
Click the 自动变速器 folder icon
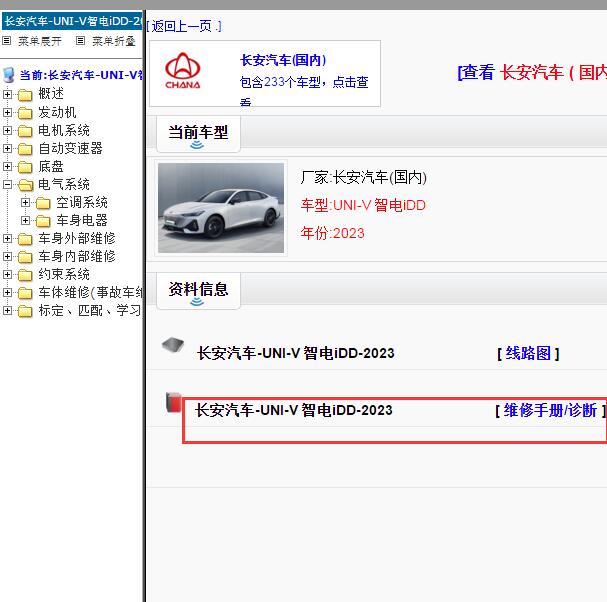[x=25, y=149]
